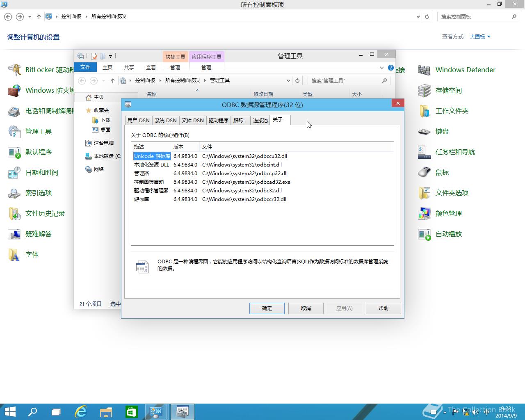Open Color Management (颜色管理) icon
This screenshot has height=420, width=525.
[x=424, y=213]
